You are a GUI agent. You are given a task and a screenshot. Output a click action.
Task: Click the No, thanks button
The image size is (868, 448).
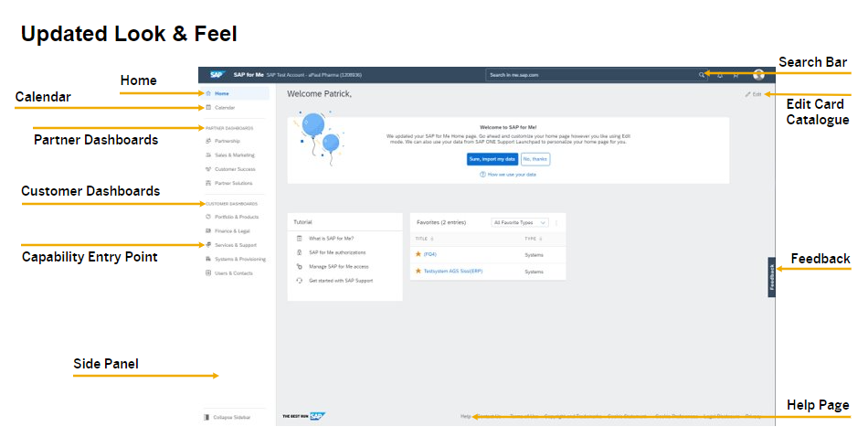[x=535, y=158]
